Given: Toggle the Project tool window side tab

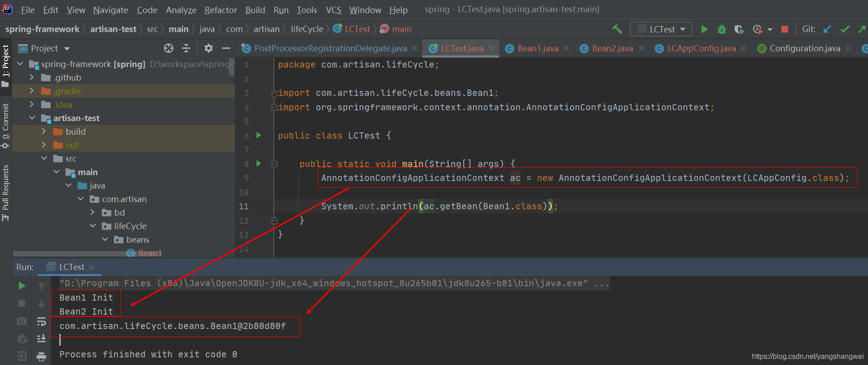Looking at the screenshot, I should click(x=6, y=65).
